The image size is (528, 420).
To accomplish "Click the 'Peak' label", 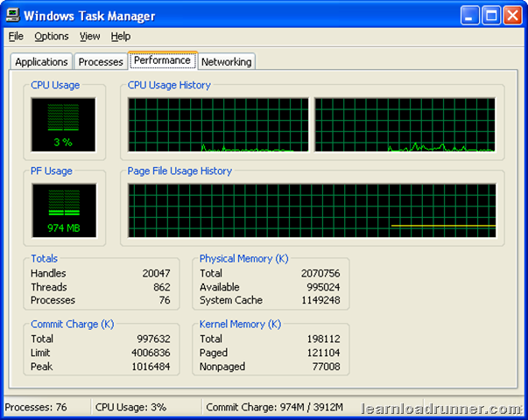I will pos(41,366).
